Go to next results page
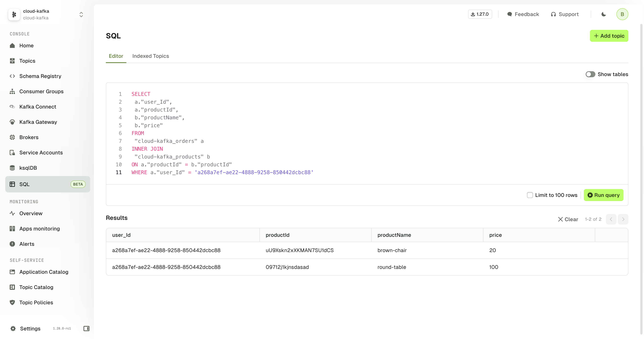This screenshot has width=644, height=339. [623, 219]
